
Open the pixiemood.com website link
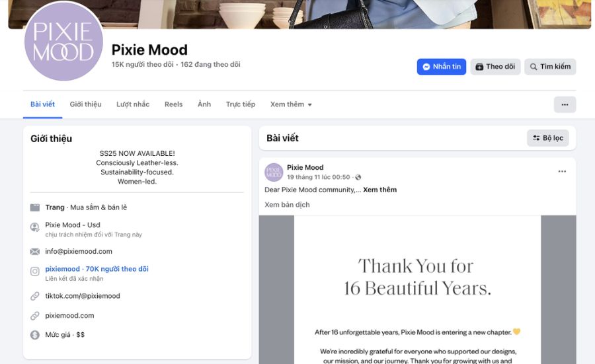(69, 316)
